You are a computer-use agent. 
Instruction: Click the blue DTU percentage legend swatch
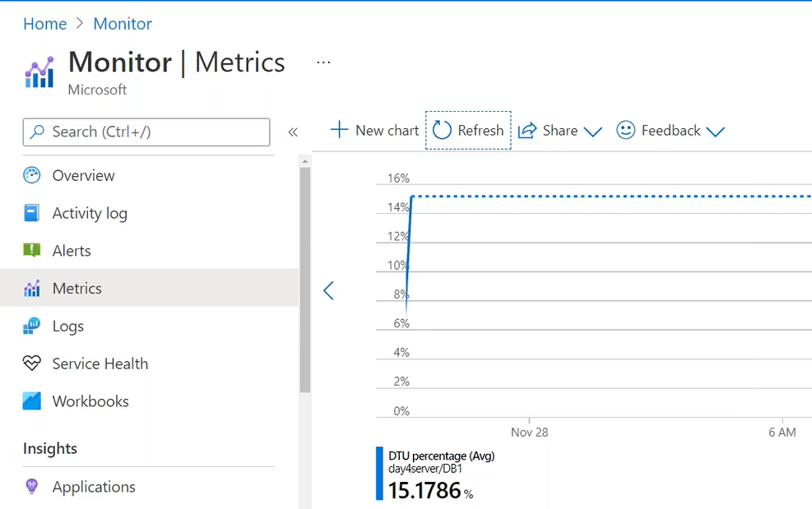click(x=379, y=474)
